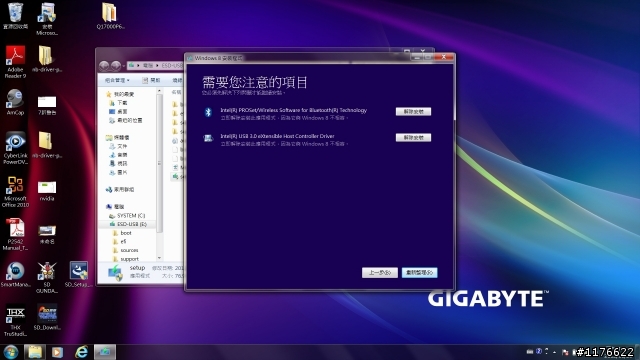Open the SmartManager shortcut

(x=15, y=274)
